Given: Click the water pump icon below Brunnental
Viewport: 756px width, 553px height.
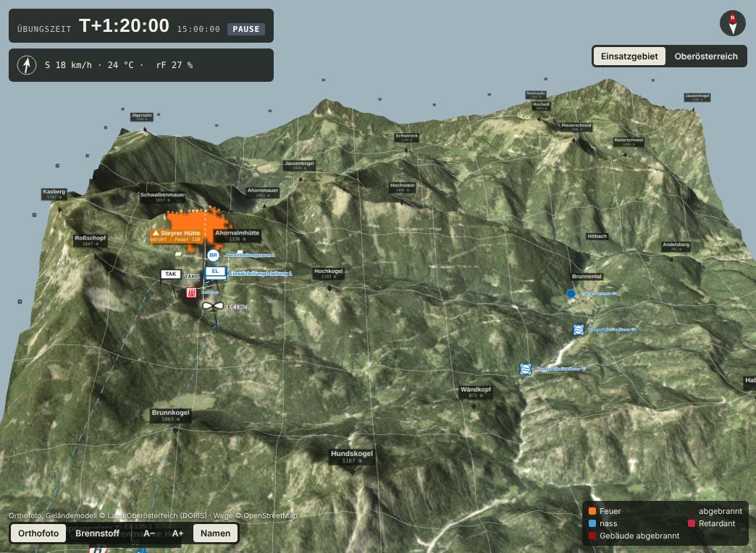Looking at the screenshot, I should [579, 330].
